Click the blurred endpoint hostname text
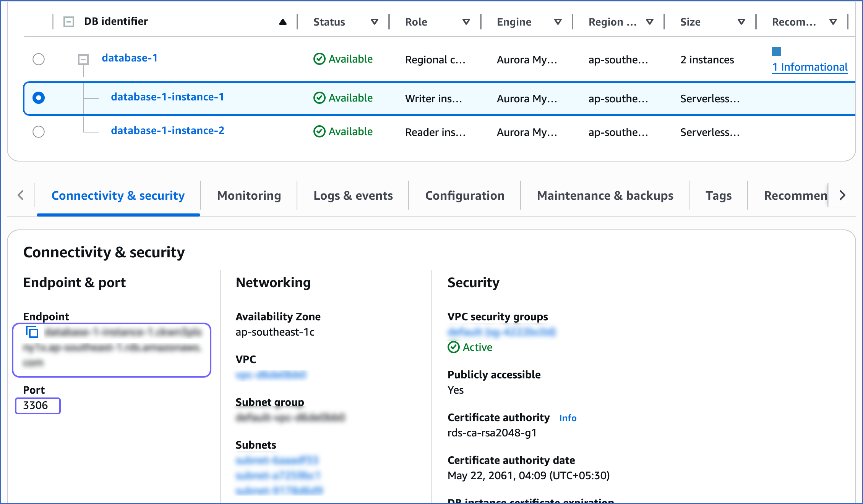Viewport: 863px width, 504px height. 112,347
